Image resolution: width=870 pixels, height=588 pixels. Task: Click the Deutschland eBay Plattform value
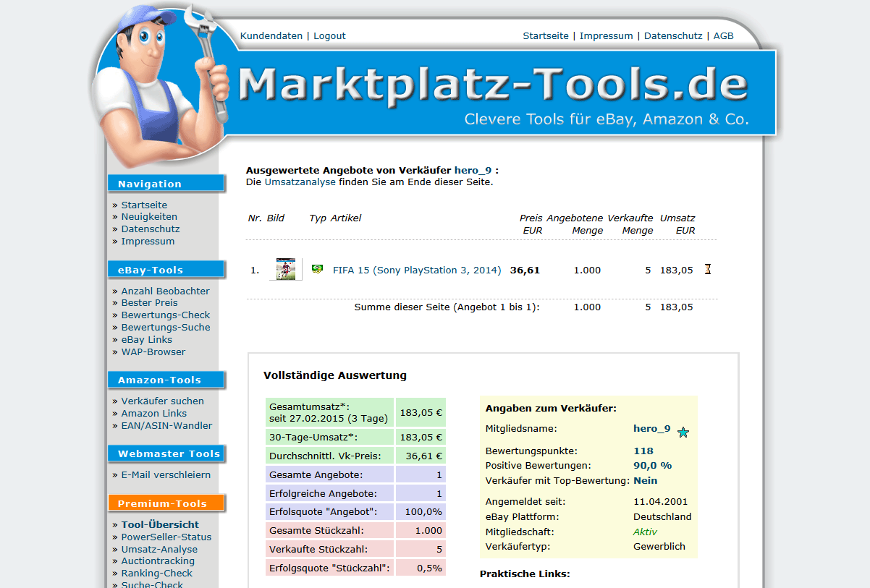[x=662, y=517]
